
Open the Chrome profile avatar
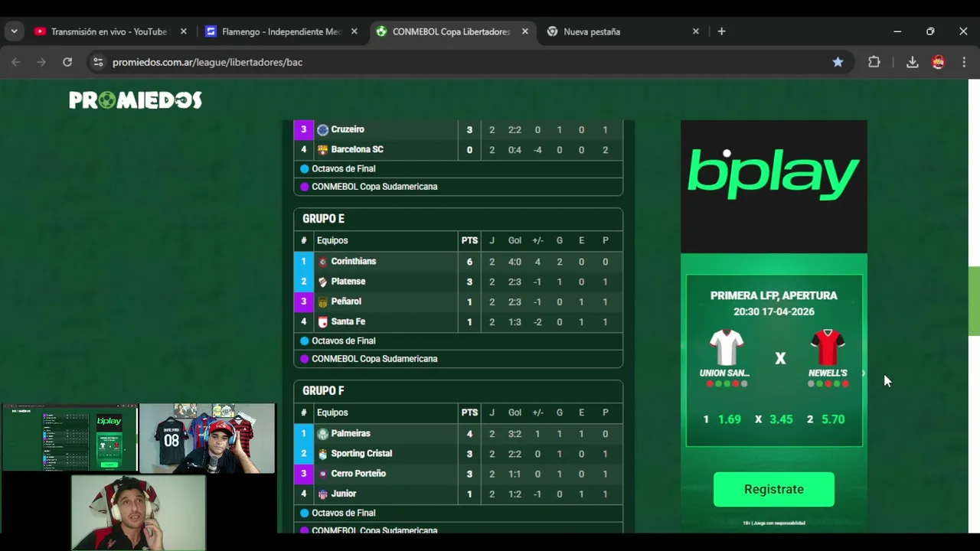(x=938, y=62)
